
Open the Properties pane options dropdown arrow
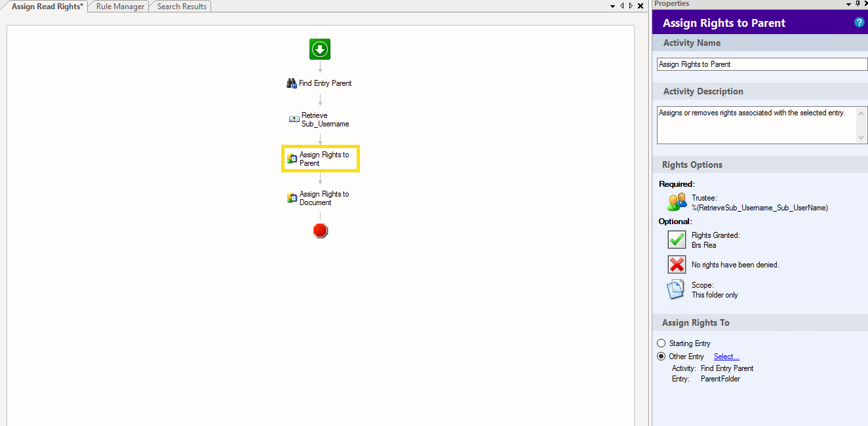[848, 4]
